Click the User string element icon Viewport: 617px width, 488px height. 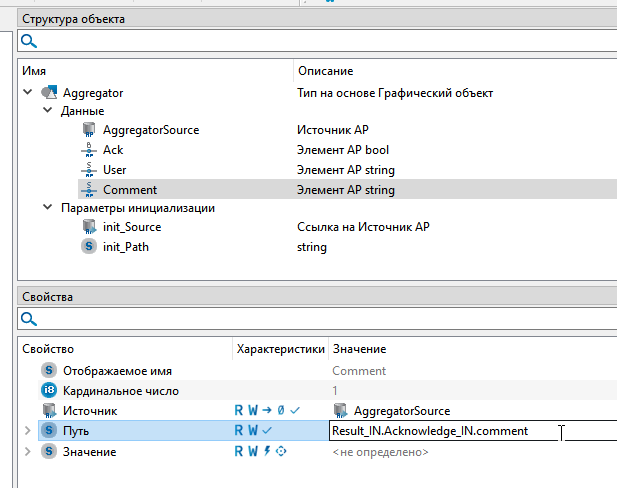[88, 170]
